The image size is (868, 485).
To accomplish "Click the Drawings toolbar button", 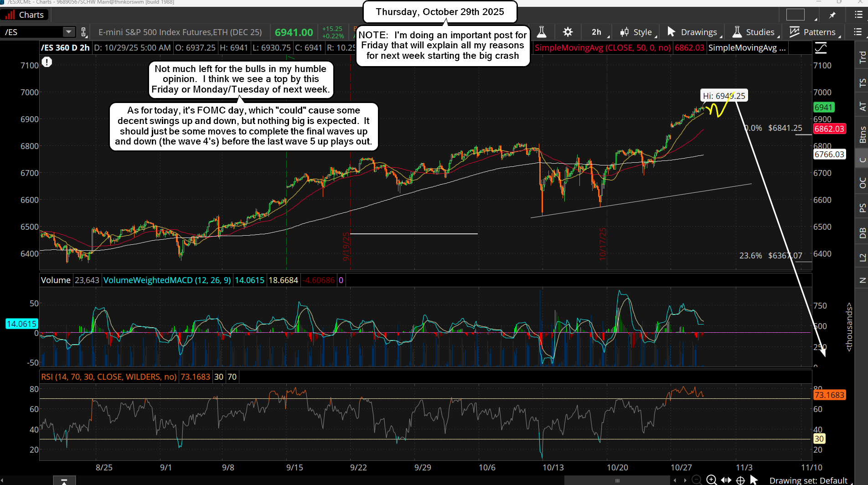I will (692, 32).
